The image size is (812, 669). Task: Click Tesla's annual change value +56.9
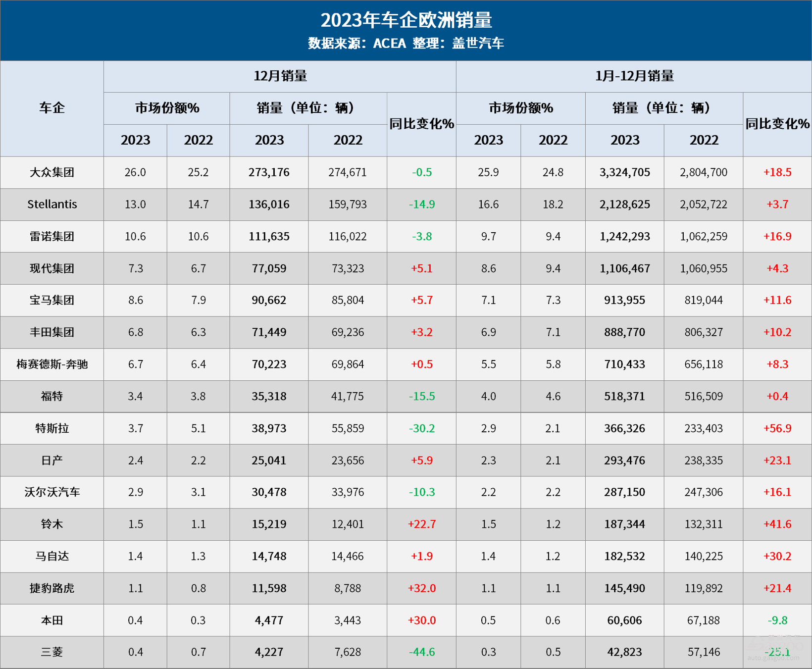(x=777, y=428)
